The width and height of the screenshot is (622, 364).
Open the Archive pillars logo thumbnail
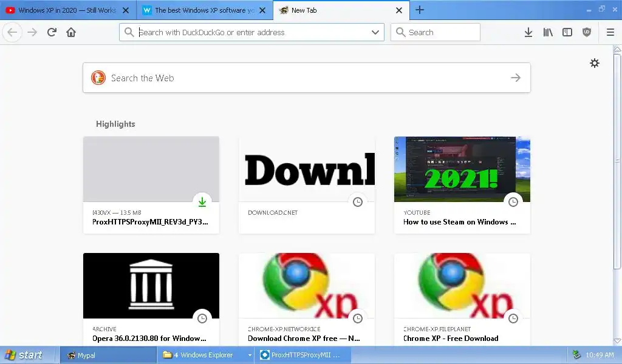(x=151, y=286)
